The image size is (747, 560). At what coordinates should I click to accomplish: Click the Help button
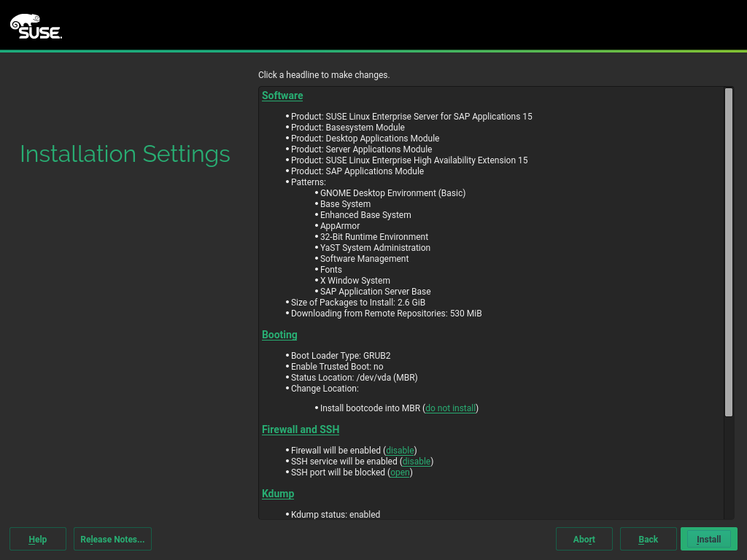[38, 539]
